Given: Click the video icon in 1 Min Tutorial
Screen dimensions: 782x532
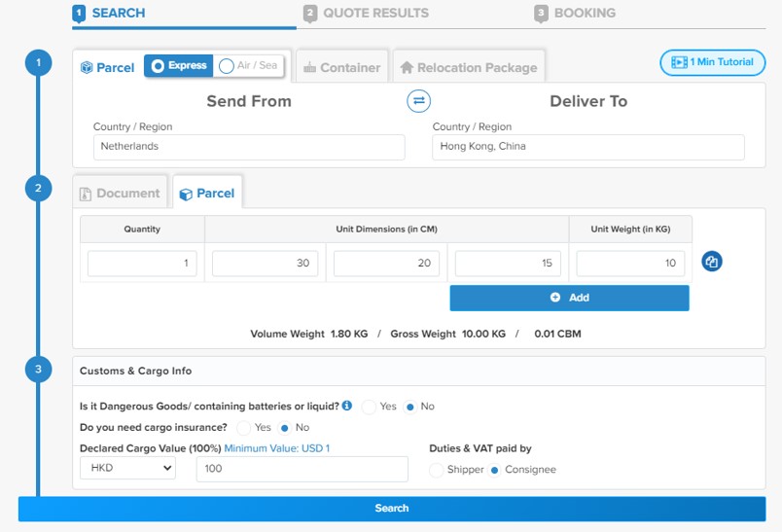Looking at the screenshot, I should (x=679, y=62).
